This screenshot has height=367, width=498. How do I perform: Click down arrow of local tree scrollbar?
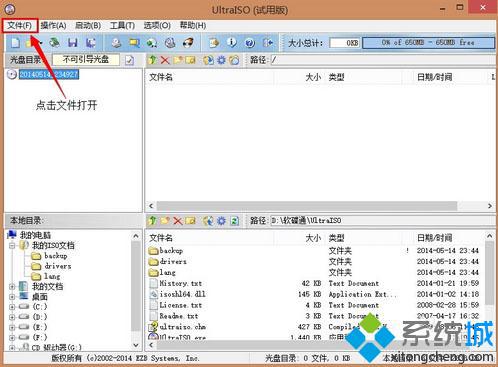click(x=136, y=345)
